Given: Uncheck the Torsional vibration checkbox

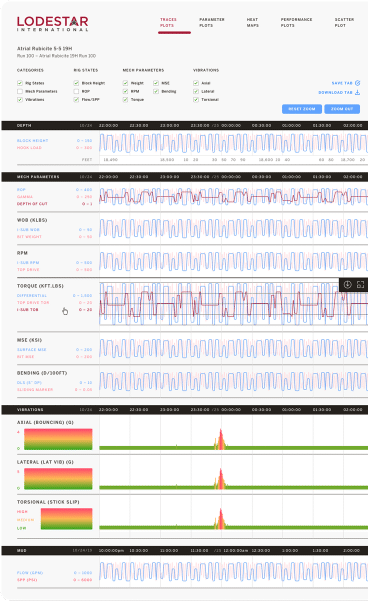Looking at the screenshot, I should pos(196,100).
